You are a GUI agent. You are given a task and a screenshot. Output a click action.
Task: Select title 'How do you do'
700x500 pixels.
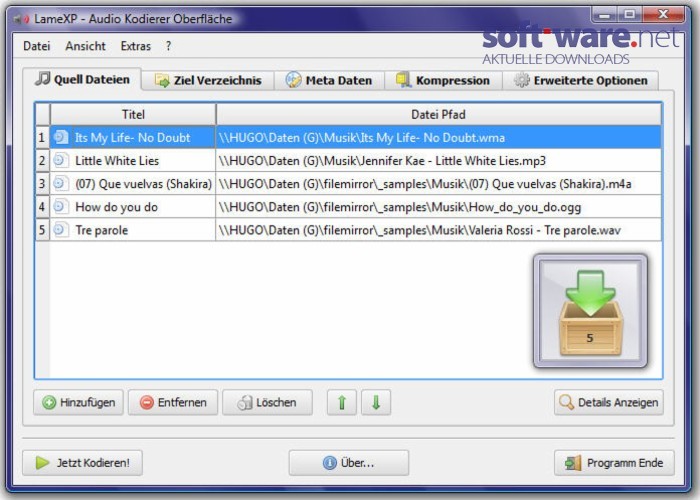117,207
